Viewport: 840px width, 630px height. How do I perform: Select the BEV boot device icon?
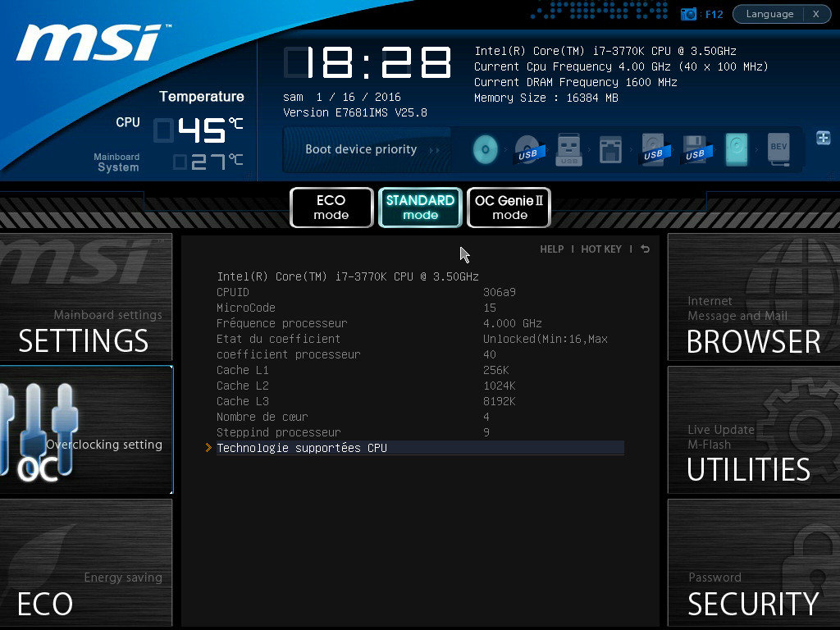(778, 148)
